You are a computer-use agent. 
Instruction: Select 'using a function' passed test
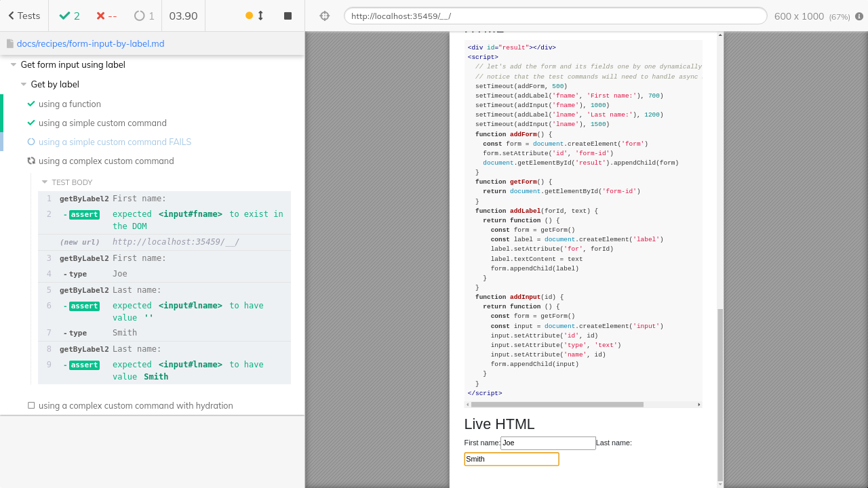69,104
